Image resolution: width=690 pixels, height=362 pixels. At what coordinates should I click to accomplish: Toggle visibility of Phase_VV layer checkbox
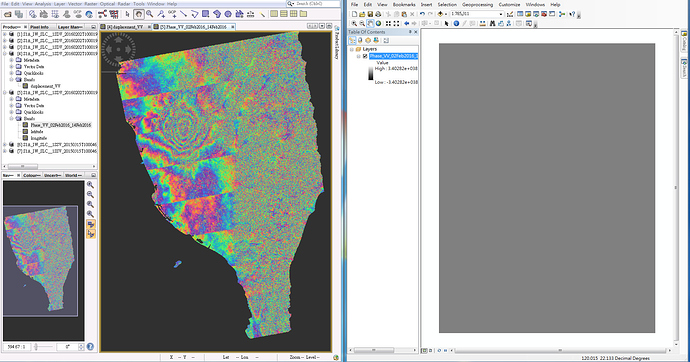point(365,56)
